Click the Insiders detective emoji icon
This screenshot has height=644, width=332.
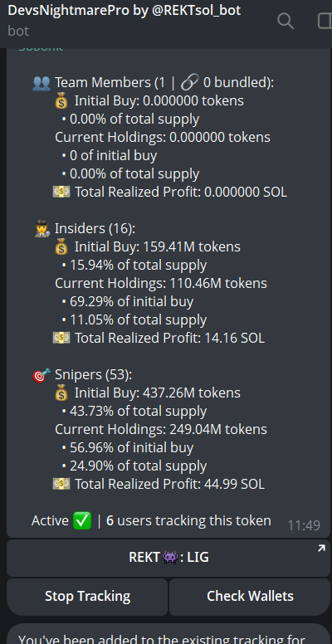tap(42, 229)
